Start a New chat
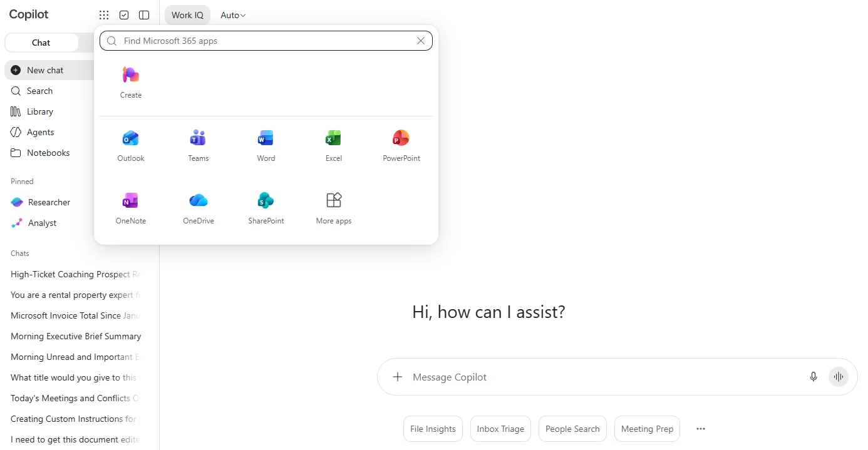Screen dimensions: 868x450 click(x=49, y=70)
